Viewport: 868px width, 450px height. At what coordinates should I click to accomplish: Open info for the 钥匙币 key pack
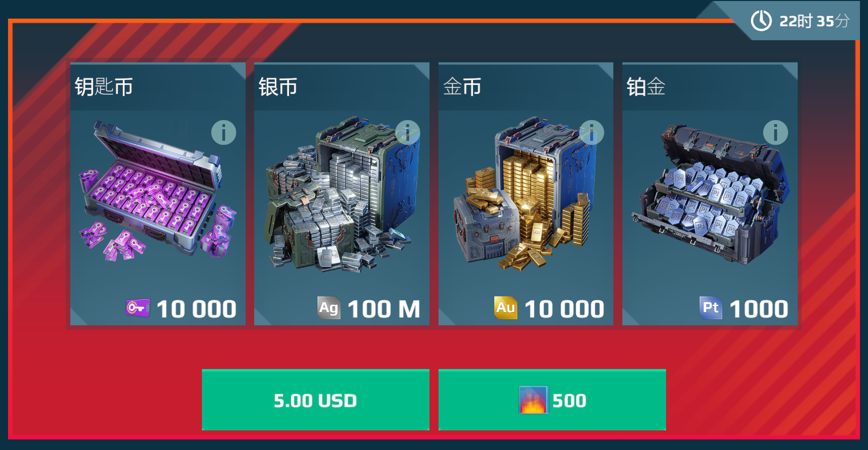point(224,133)
